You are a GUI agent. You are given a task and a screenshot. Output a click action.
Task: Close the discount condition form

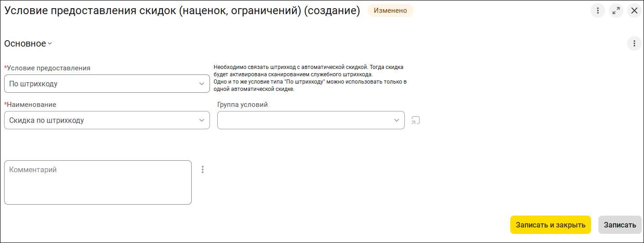(x=634, y=11)
